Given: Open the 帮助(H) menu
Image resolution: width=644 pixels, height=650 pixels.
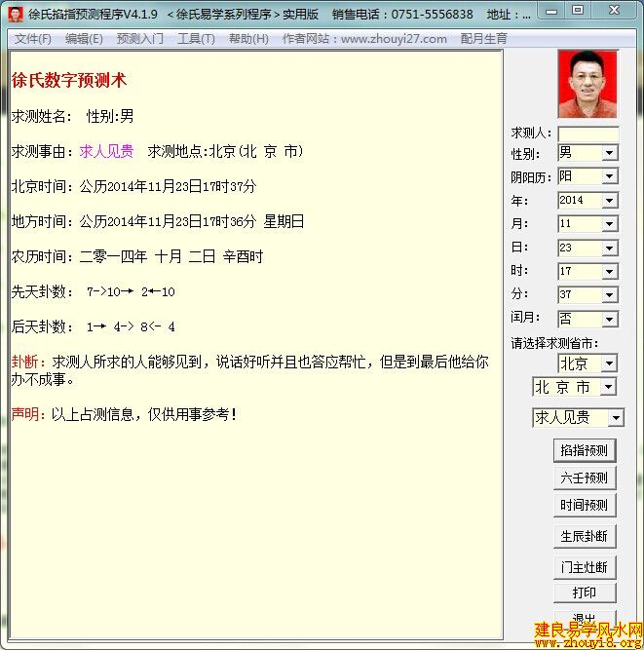Looking at the screenshot, I should pyautogui.click(x=248, y=39).
